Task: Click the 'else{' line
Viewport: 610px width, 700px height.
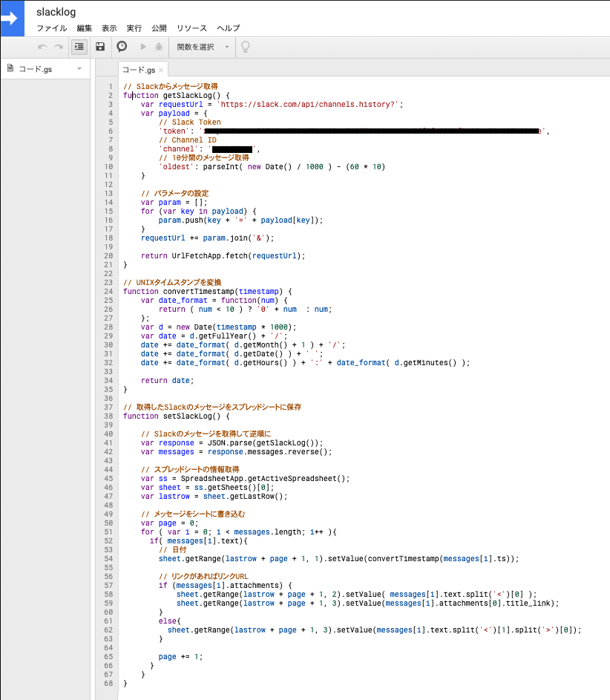Action: pos(170,621)
